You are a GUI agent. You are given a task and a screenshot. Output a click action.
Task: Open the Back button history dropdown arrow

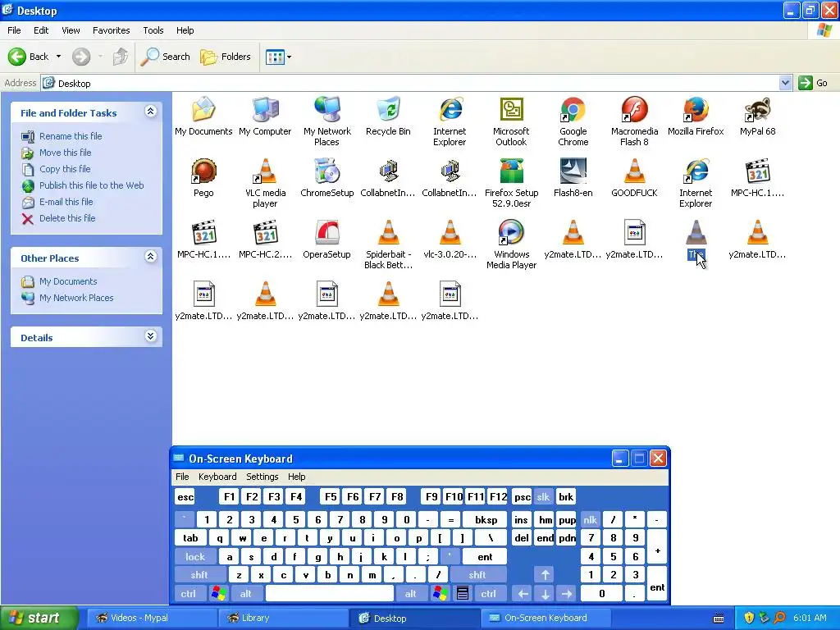(58, 57)
